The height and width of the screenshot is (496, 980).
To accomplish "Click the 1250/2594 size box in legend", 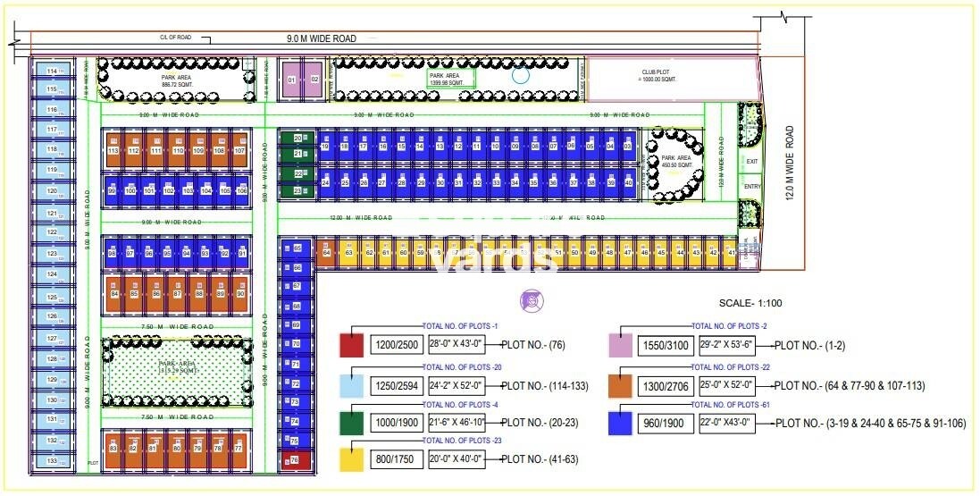I will 393,385.
